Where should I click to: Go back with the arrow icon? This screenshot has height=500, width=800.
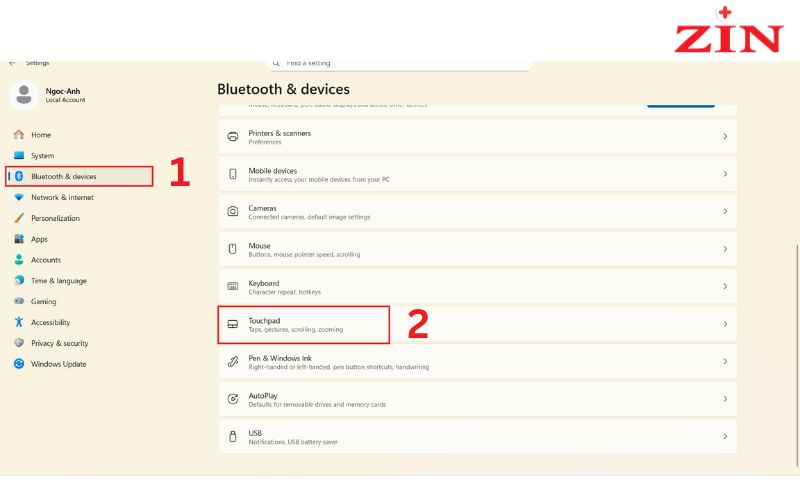click(x=13, y=63)
